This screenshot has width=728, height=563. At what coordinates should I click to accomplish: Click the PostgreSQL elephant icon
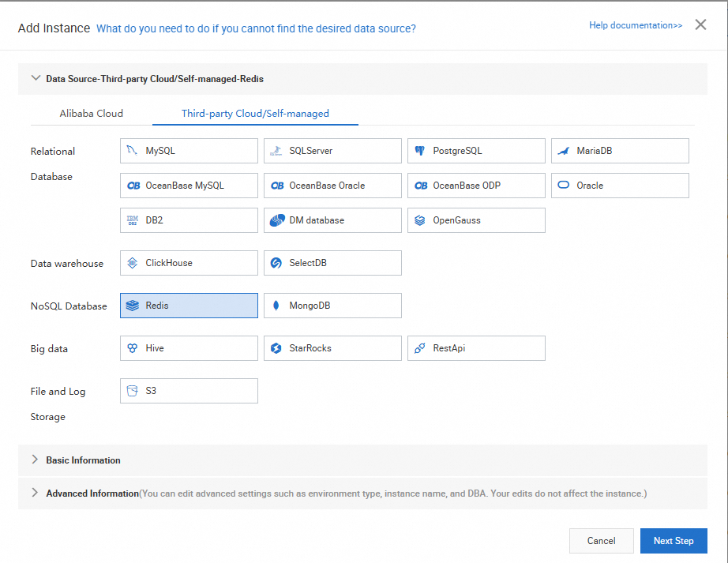point(420,150)
